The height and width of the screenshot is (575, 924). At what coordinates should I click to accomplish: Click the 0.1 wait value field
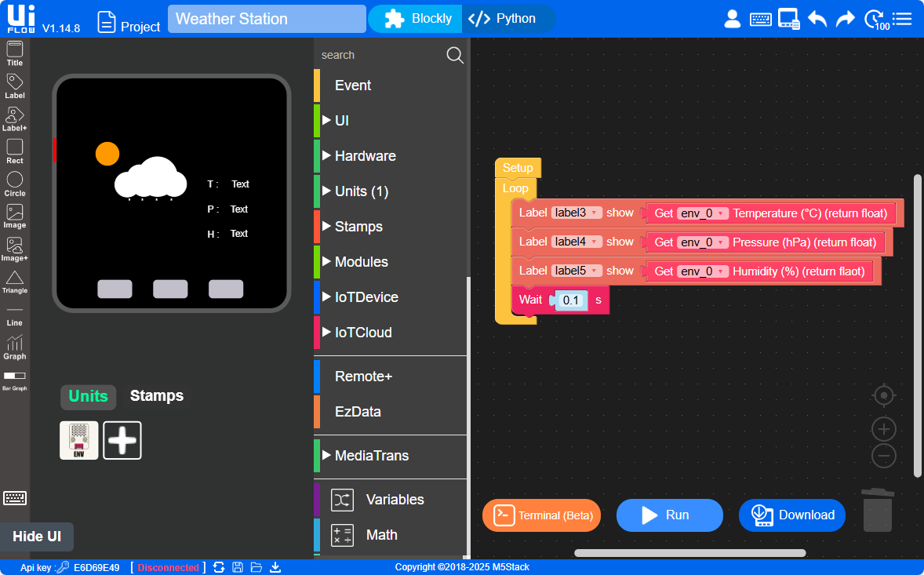570,300
